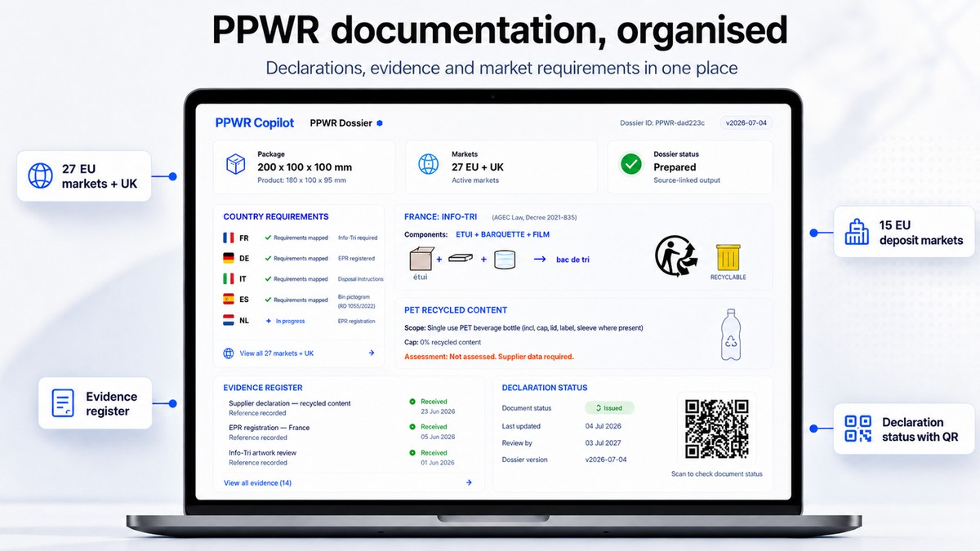The width and height of the screenshot is (980, 551).
Task: Click the QR code in Declaration Status
Action: click(717, 429)
